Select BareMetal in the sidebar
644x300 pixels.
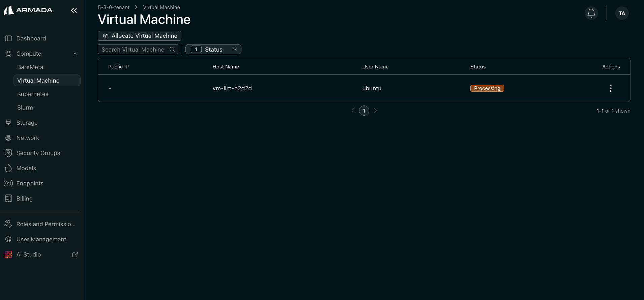[31, 67]
